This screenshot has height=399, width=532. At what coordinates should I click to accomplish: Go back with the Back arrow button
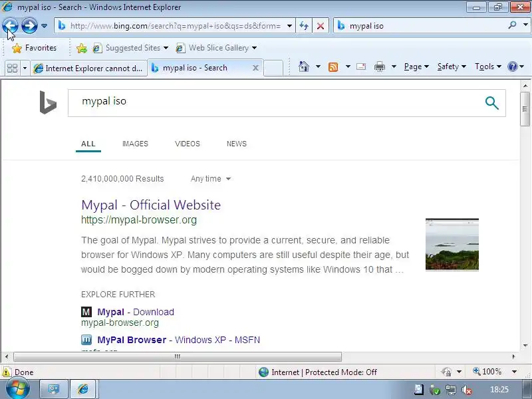10,26
